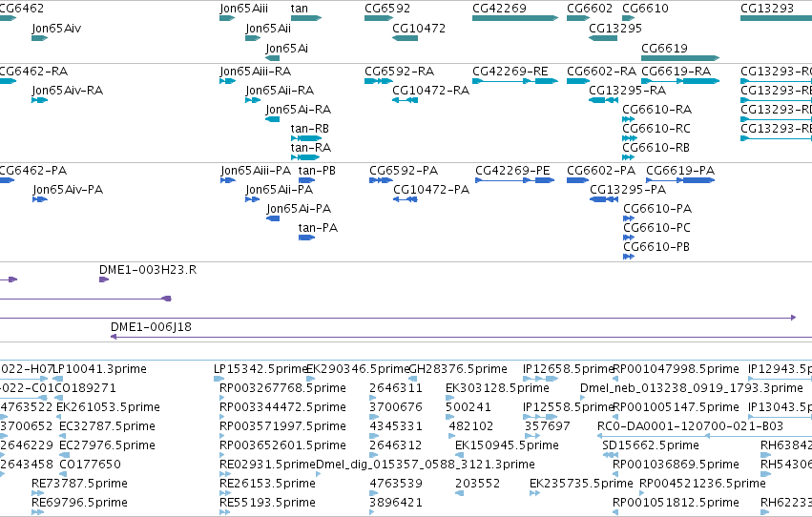Select the CG6610-PB protein
Image resolution: width=812 pixels, height=517 pixels.
pyautogui.click(x=629, y=257)
